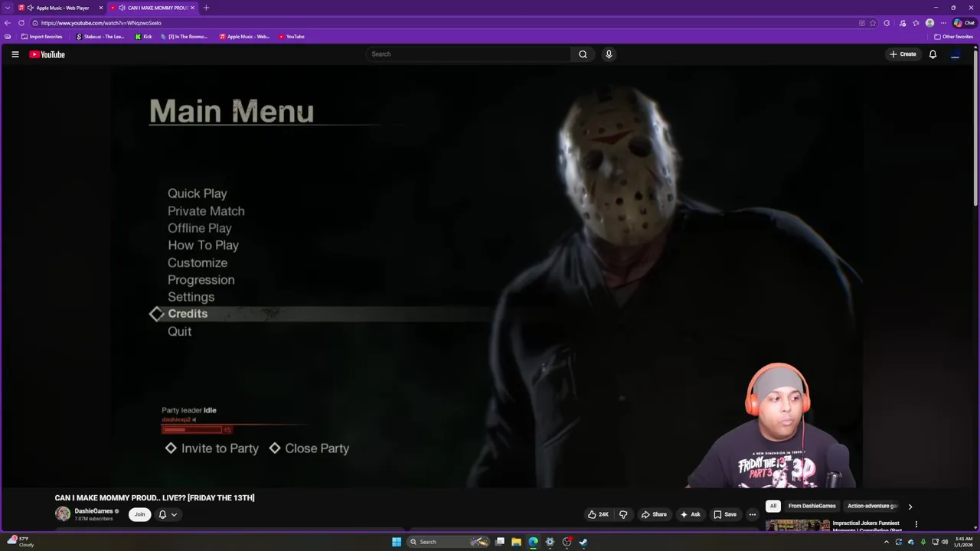Screen dimensions: 980x551
Task: Open the clock and date in system tray
Action: (964, 542)
